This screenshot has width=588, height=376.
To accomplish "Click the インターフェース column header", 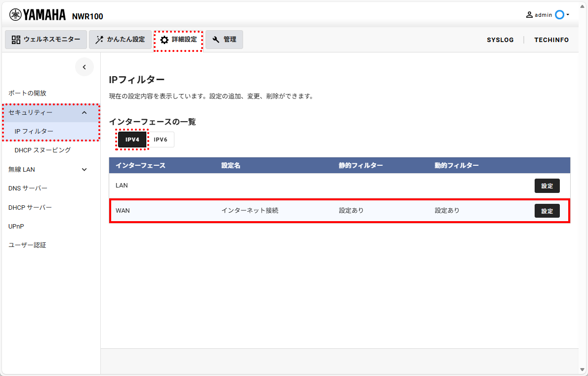I will coord(140,165).
